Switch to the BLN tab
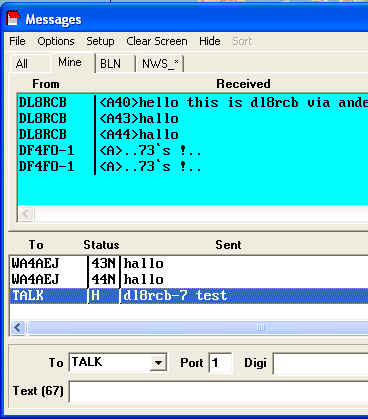368x419 pixels. tap(111, 63)
